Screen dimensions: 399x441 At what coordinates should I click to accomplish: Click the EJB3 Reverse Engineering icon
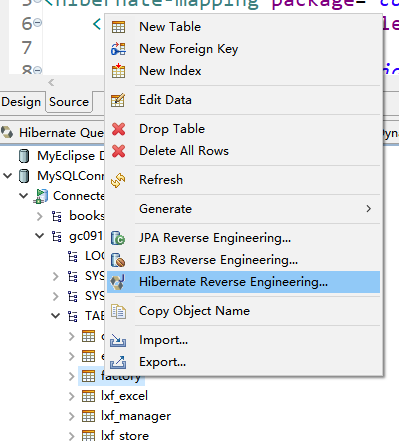tap(118, 260)
